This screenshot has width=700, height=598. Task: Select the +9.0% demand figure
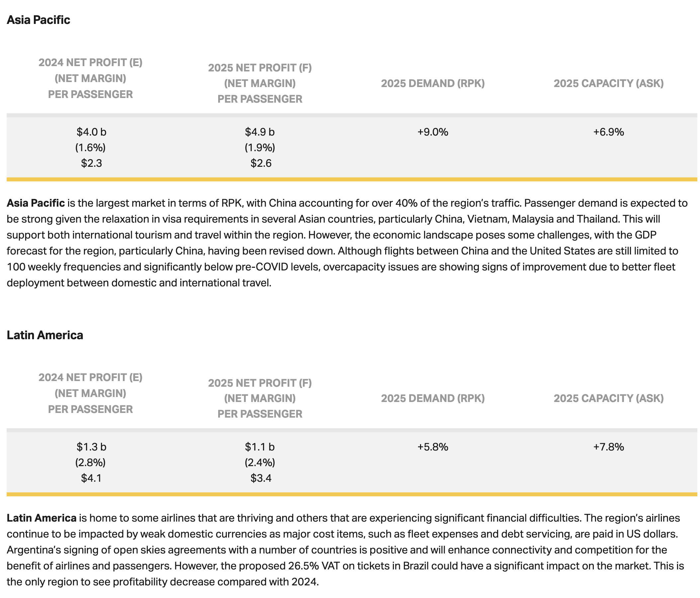[x=432, y=132]
